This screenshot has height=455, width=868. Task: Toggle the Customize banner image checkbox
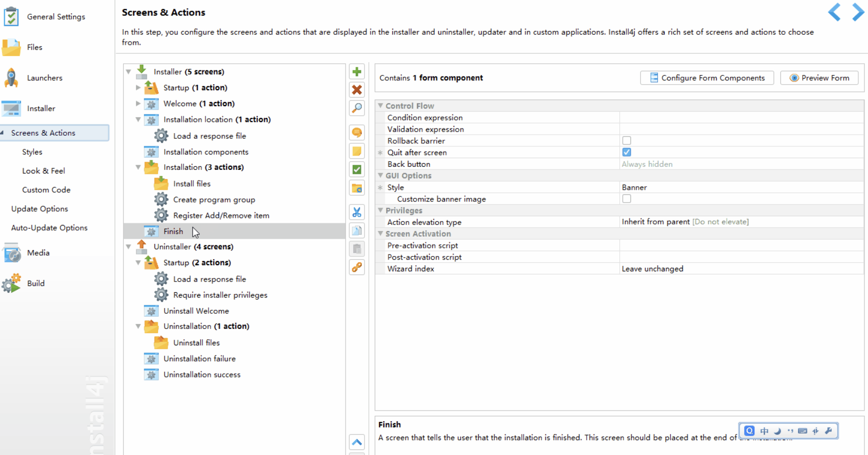click(626, 198)
